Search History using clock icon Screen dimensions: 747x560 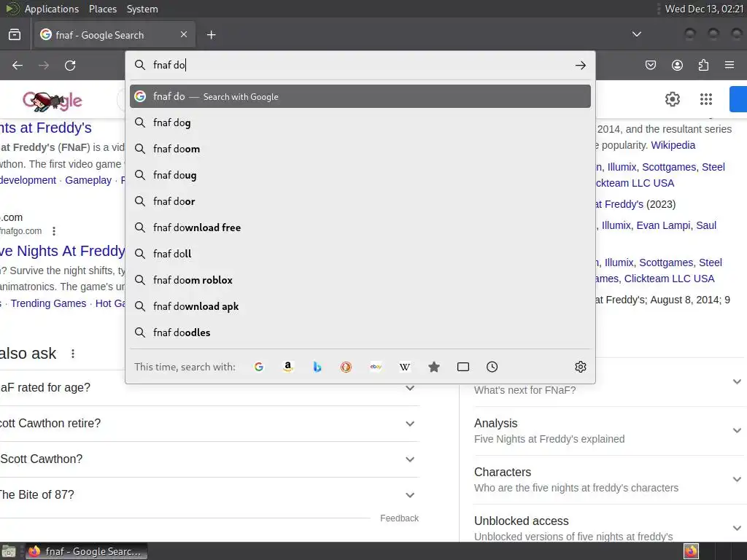click(x=492, y=367)
